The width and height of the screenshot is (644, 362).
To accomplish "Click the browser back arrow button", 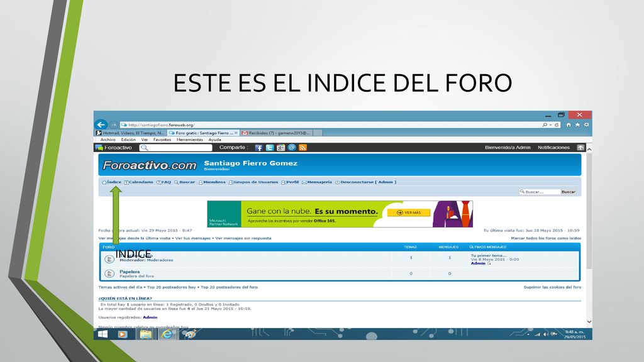I will 101,124.
